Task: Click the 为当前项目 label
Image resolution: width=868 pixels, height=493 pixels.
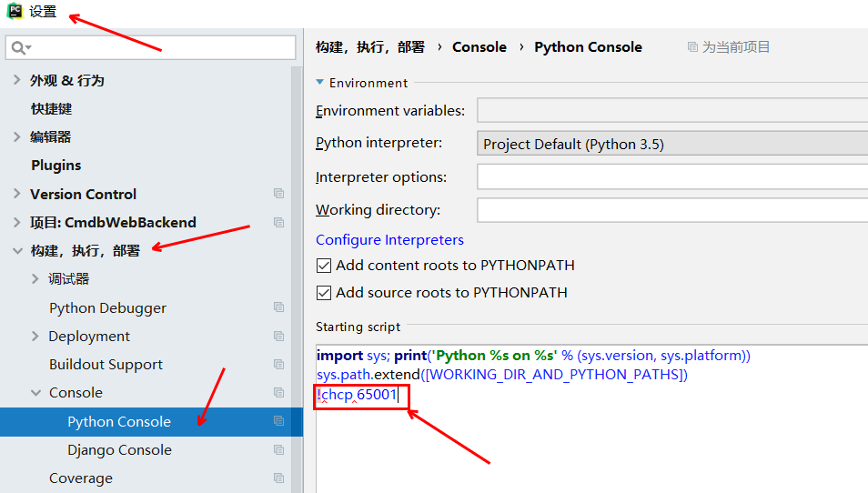Action: click(x=736, y=47)
